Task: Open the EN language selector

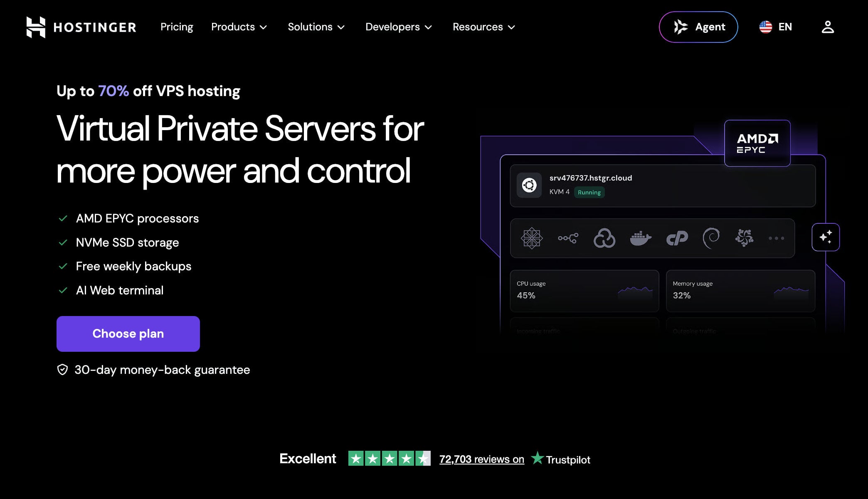Action: click(776, 27)
